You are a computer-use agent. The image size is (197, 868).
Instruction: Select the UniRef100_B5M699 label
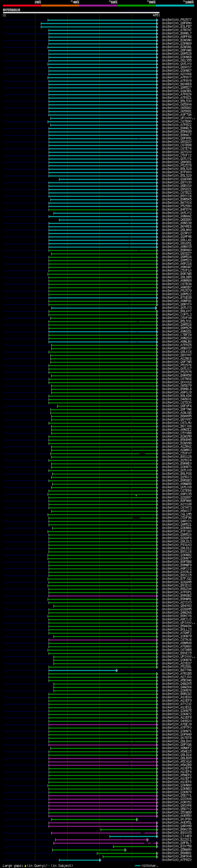click(x=176, y=132)
